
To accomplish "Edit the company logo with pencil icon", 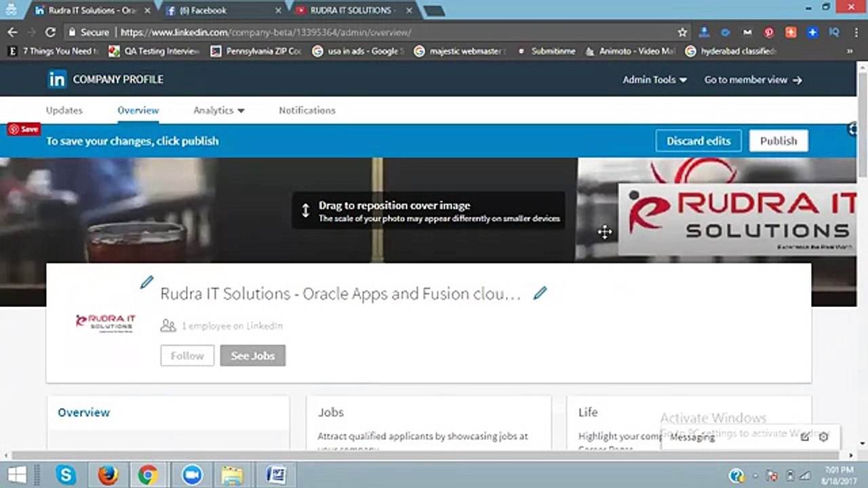I will (146, 283).
